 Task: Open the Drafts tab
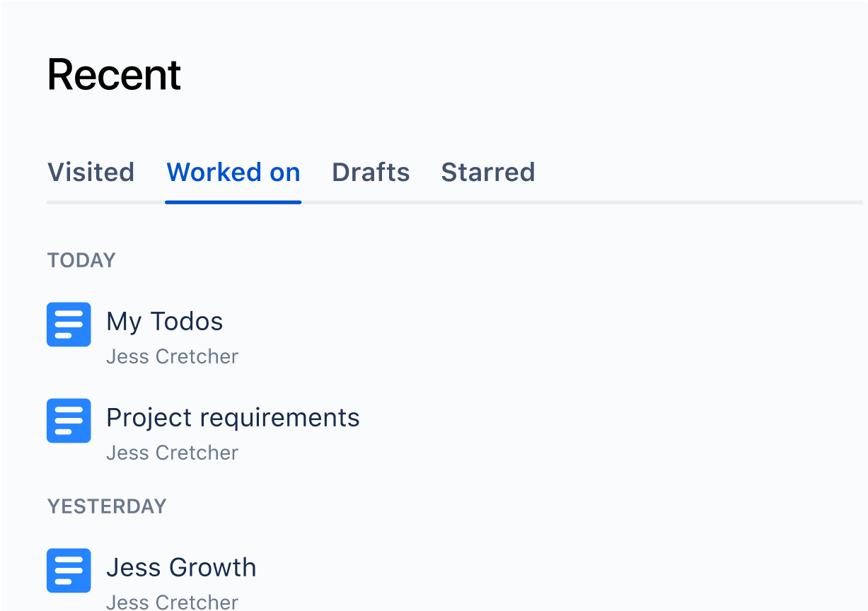[371, 173]
